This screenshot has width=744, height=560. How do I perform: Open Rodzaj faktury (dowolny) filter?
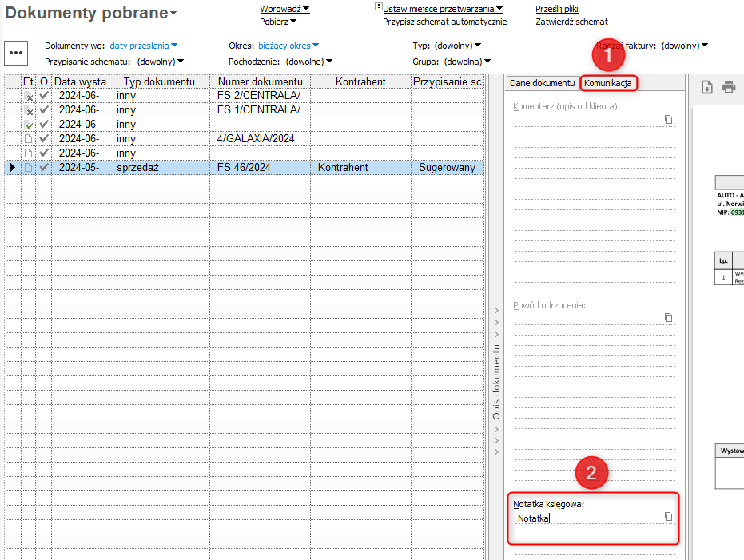click(685, 46)
